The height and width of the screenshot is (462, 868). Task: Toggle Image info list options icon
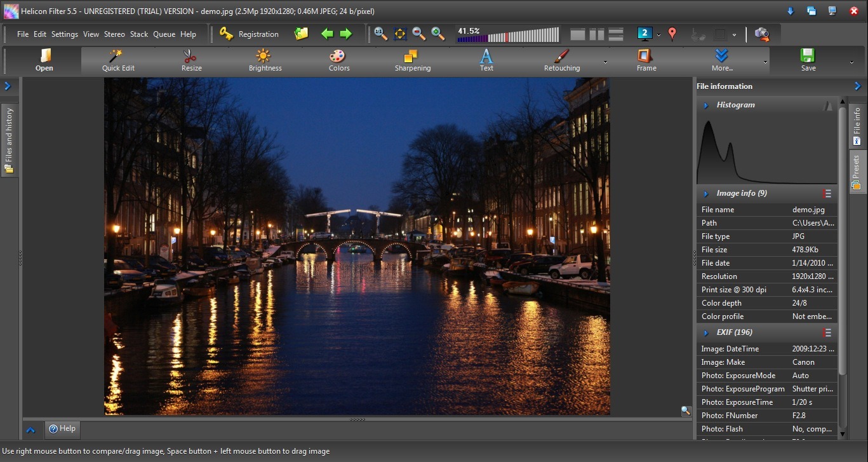pos(827,193)
